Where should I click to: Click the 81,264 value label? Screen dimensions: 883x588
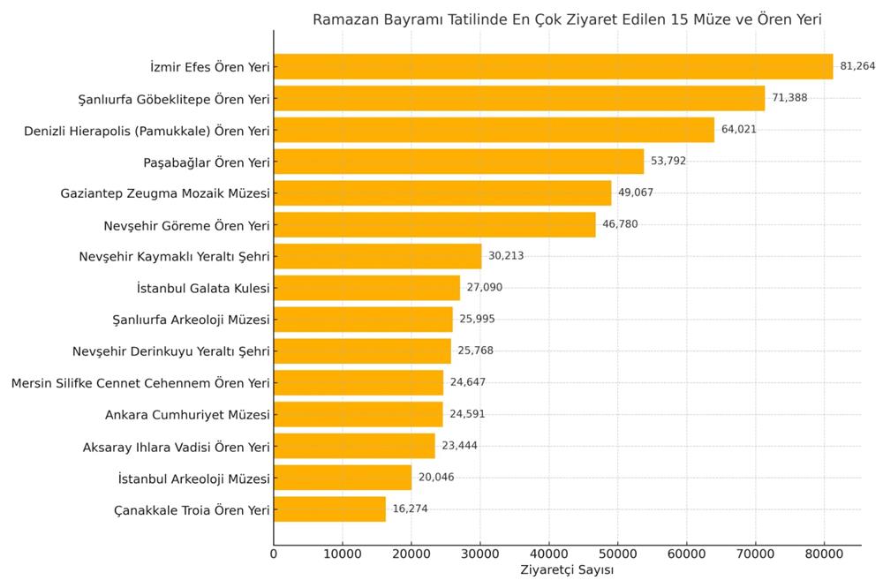pos(857,66)
